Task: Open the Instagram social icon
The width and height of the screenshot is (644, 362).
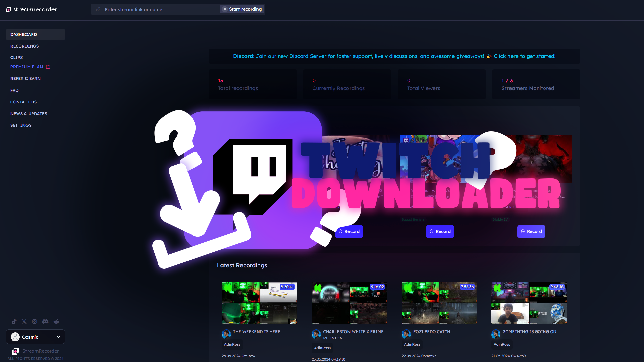Action: [x=34, y=321]
